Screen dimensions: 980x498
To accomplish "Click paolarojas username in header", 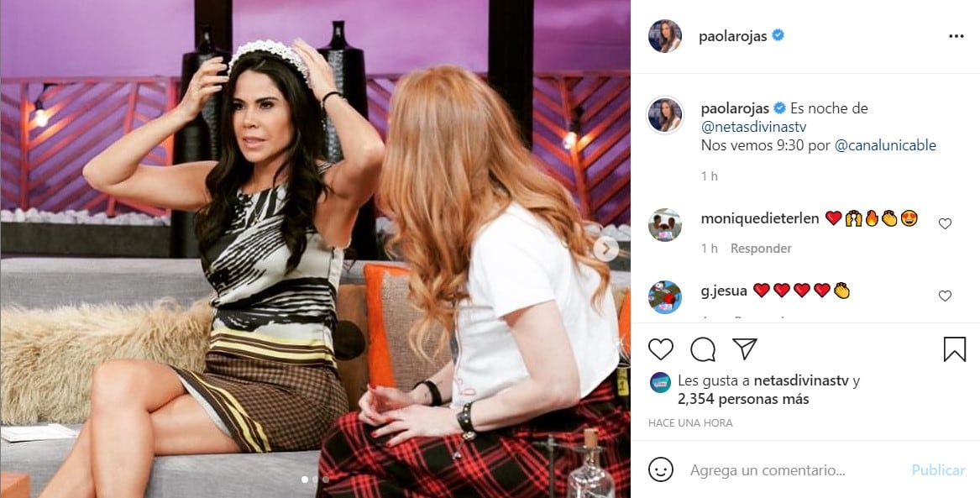I will tap(733, 36).
